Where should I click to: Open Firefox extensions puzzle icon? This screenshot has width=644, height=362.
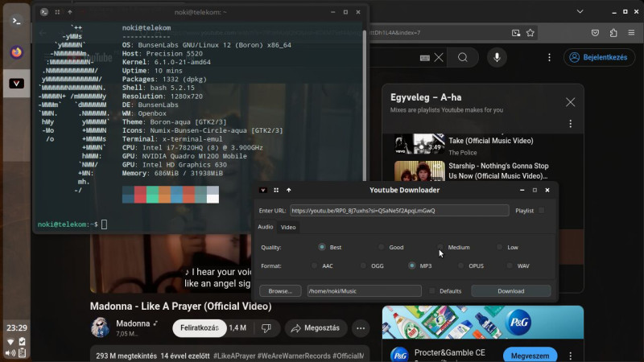(x=613, y=33)
